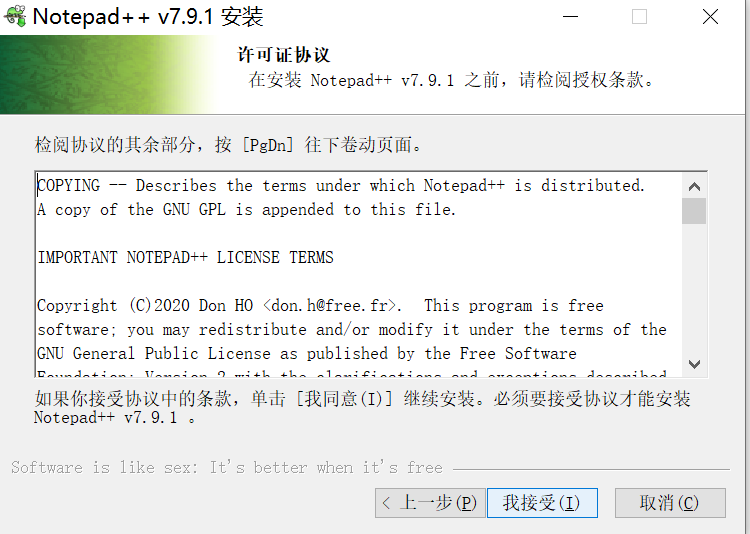Go back with the 上一步(P) button

[x=430, y=503]
